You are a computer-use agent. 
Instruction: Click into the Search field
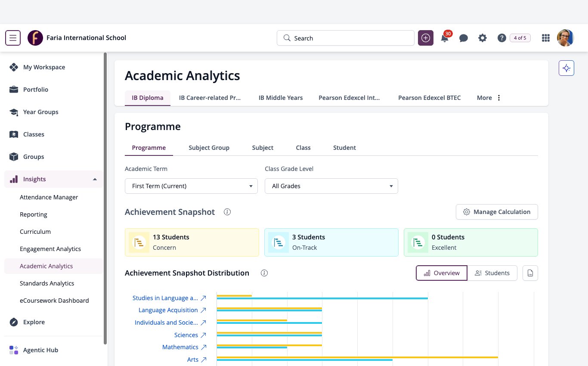pyautogui.click(x=346, y=38)
